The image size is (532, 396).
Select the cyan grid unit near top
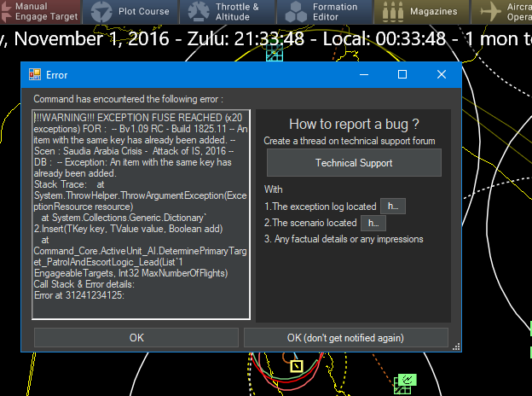click(x=275, y=53)
